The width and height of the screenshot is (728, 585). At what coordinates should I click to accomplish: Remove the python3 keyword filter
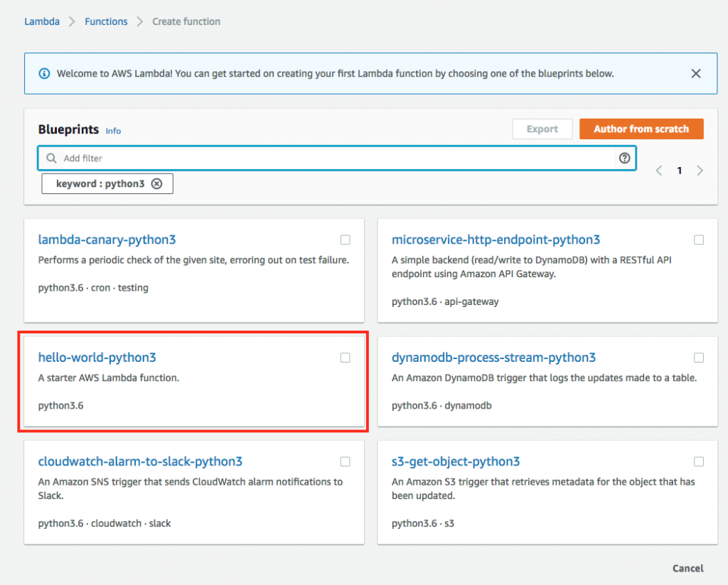pos(157,183)
